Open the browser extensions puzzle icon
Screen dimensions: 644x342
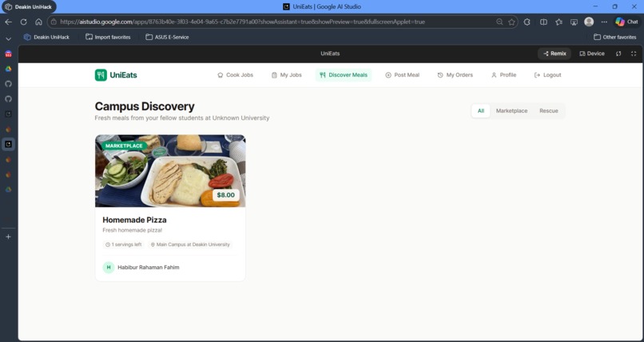[527, 22]
